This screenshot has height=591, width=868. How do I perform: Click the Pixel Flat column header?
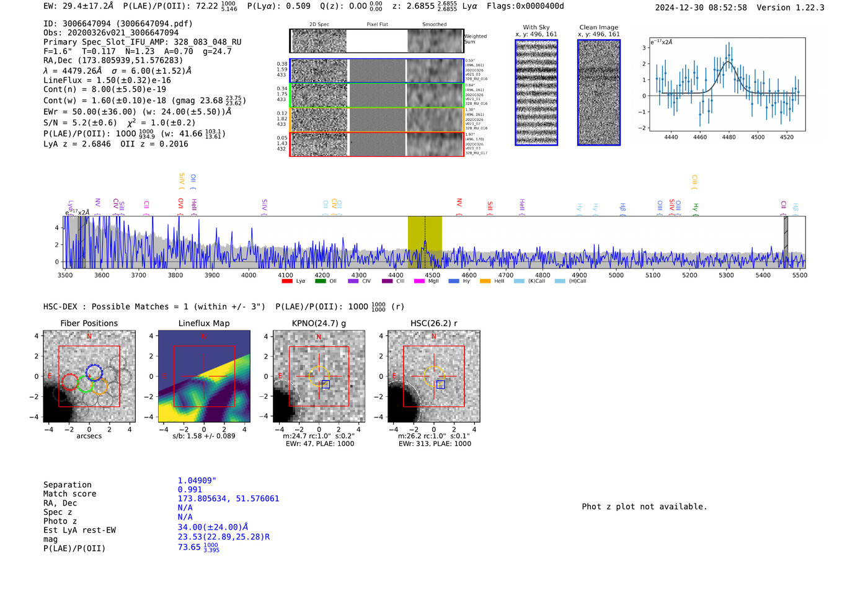[x=377, y=25]
